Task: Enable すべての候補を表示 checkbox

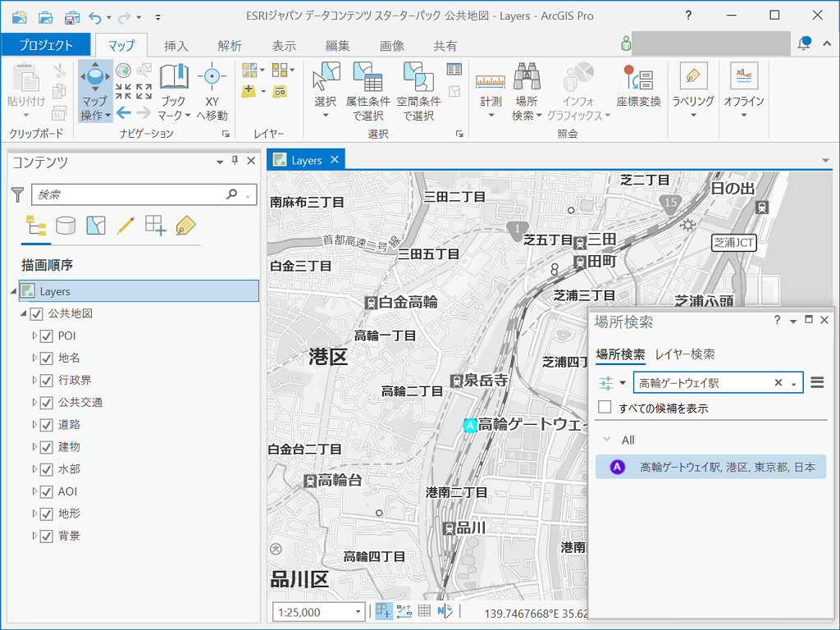Action: coord(605,408)
